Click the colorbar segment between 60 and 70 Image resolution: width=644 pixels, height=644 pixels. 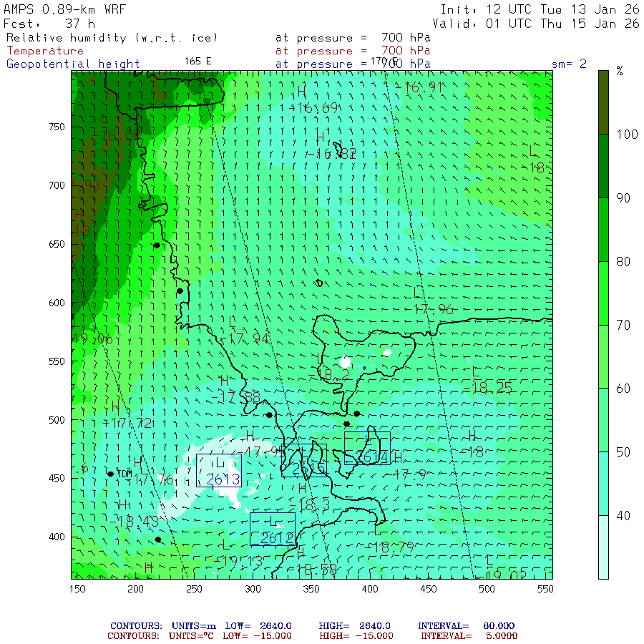[x=603, y=356]
